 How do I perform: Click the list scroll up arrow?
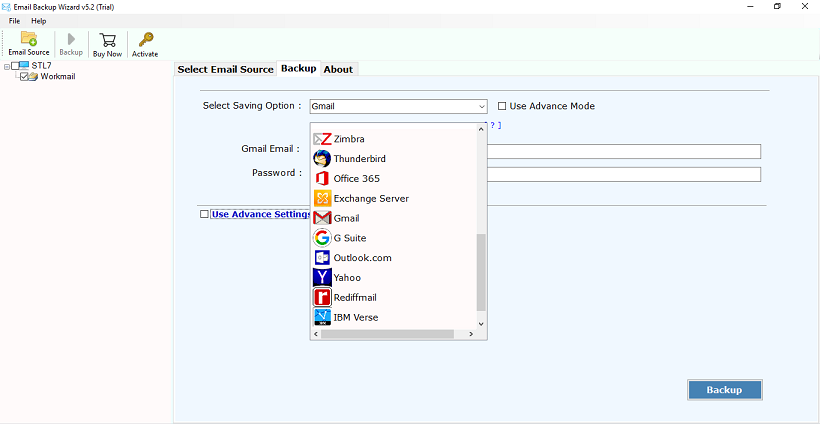481,128
